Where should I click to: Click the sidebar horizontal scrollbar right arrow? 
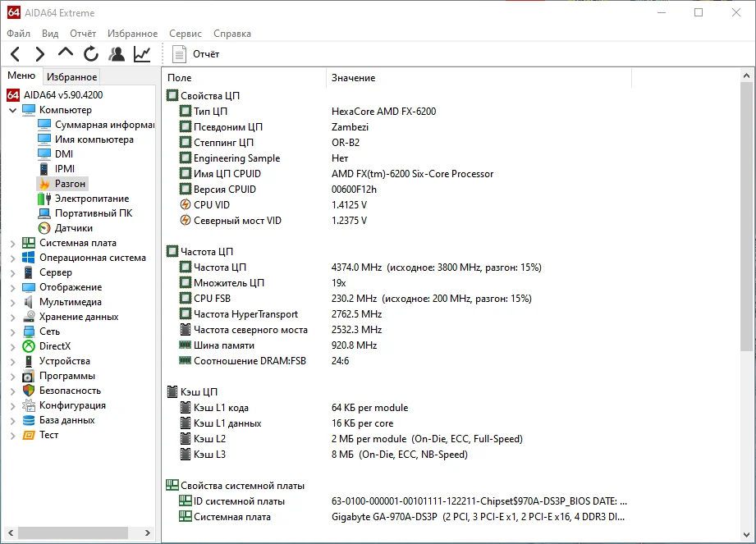(x=148, y=533)
